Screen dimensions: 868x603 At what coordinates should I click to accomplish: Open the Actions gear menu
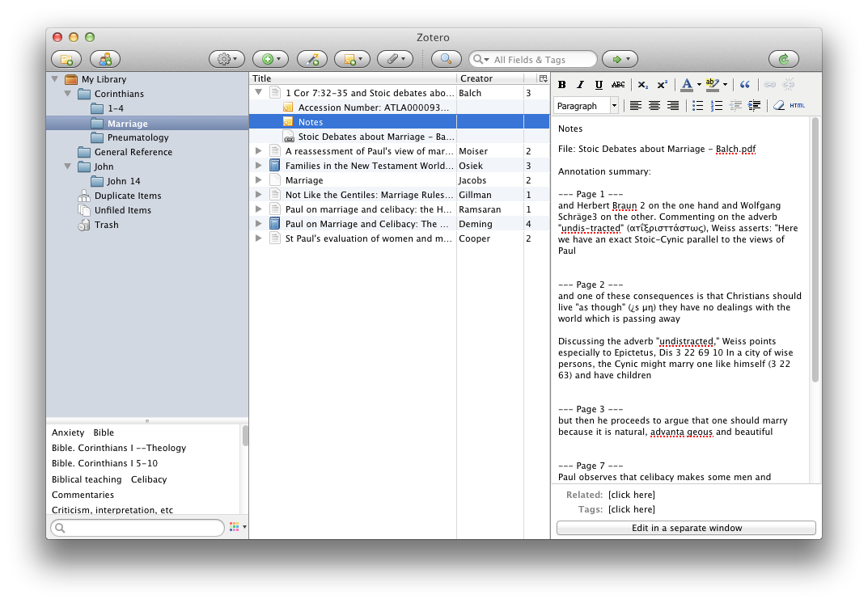point(227,59)
